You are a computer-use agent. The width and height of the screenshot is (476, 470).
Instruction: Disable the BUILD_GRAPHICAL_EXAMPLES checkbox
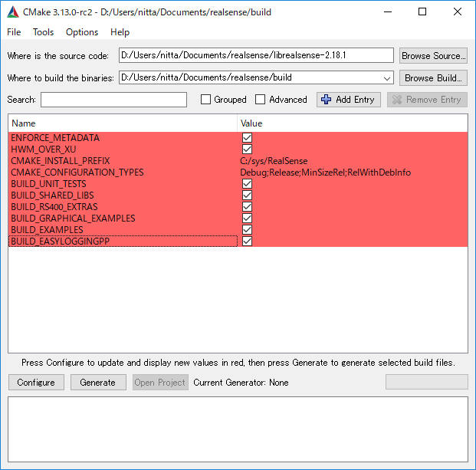247,219
